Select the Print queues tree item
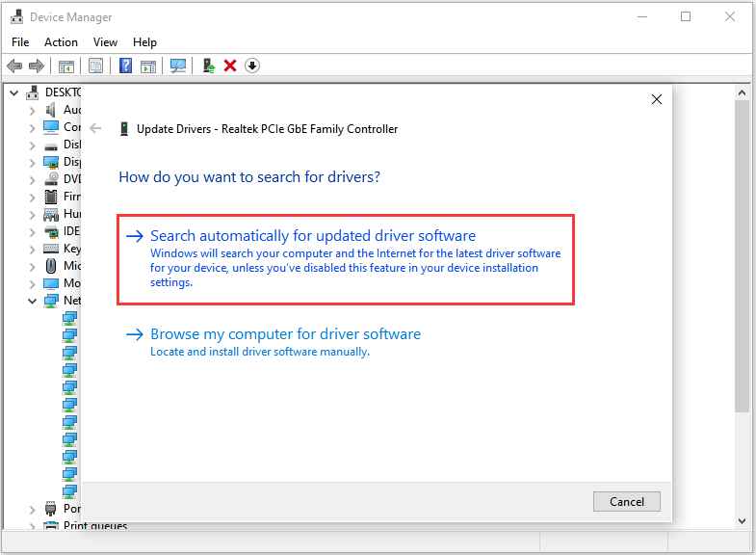The image size is (756, 555). click(x=95, y=525)
